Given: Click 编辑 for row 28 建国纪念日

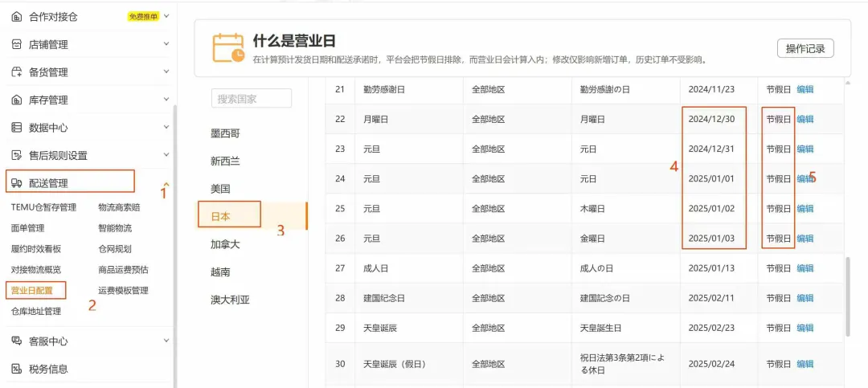Looking at the screenshot, I should (805, 298).
